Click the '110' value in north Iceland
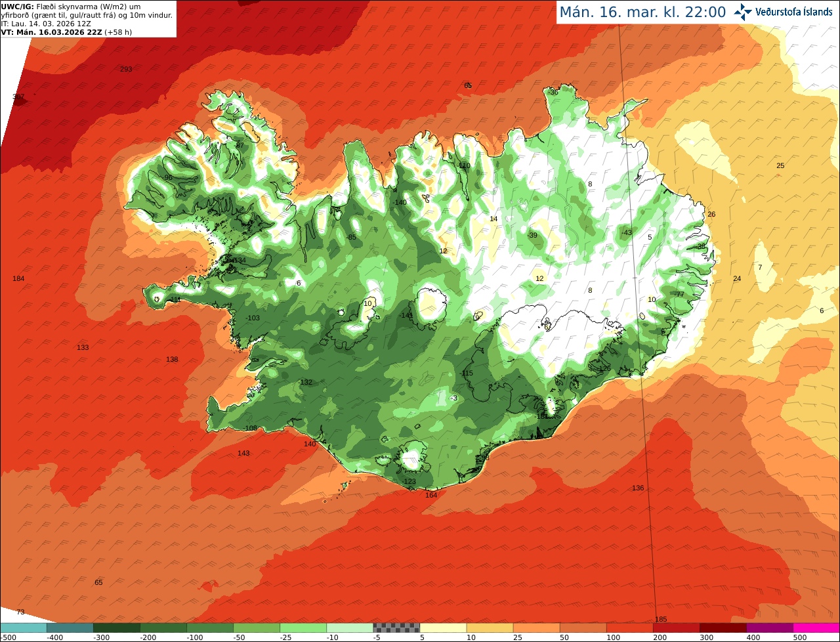Viewport: 840px width, 642px height. pyautogui.click(x=465, y=165)
